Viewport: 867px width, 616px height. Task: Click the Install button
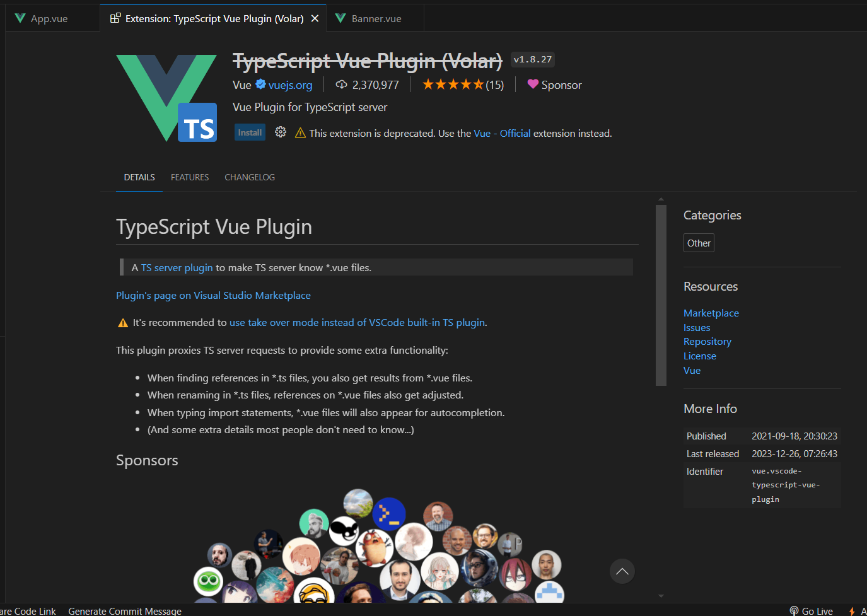pos(250,132)
